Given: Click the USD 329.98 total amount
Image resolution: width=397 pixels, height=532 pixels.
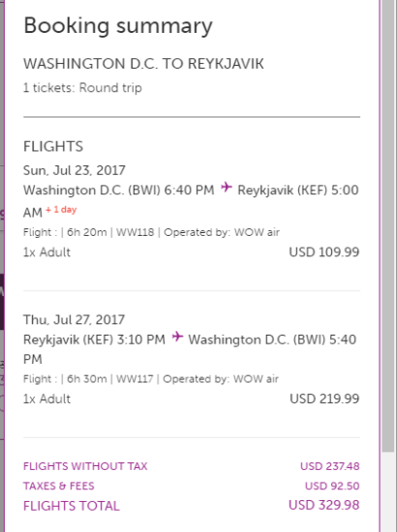Looking at the screenshot, I should (324, 505).
